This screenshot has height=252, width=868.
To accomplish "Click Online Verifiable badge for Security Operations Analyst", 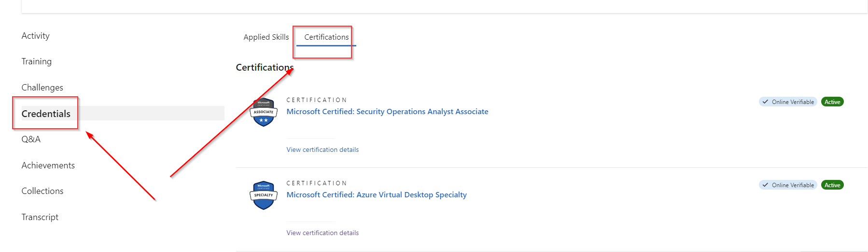I will pyautogui.click(x=788, y=102).
